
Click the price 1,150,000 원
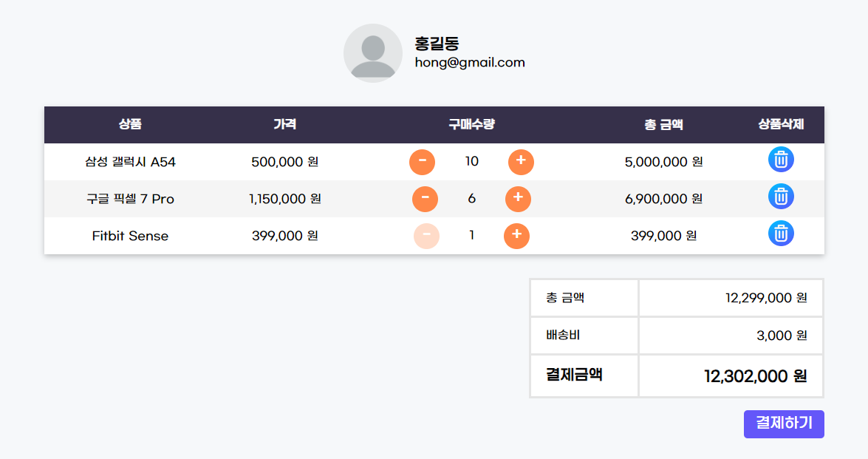[285, 199]
